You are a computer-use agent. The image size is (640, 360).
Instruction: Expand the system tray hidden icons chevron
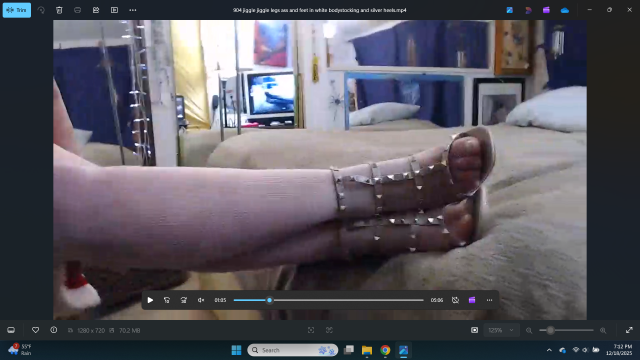tap(549, 350)
